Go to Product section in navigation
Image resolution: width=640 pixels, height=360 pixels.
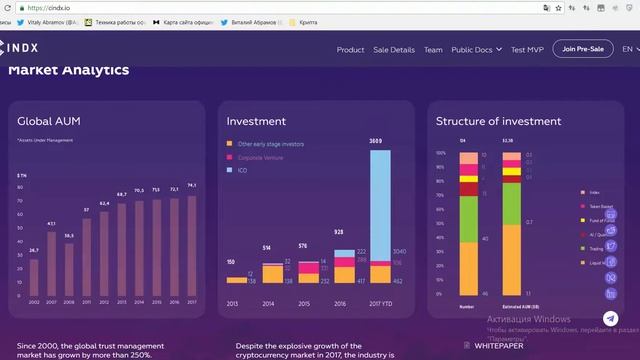click(350, 50)
